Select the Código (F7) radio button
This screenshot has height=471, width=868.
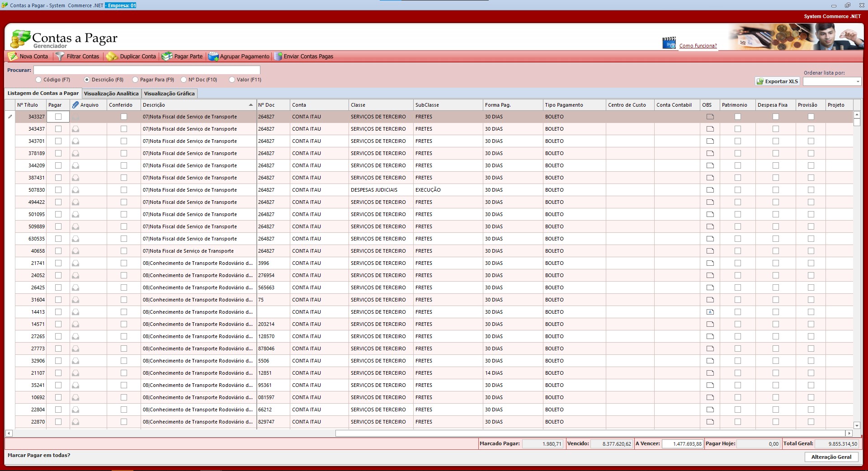click(38, 80)
